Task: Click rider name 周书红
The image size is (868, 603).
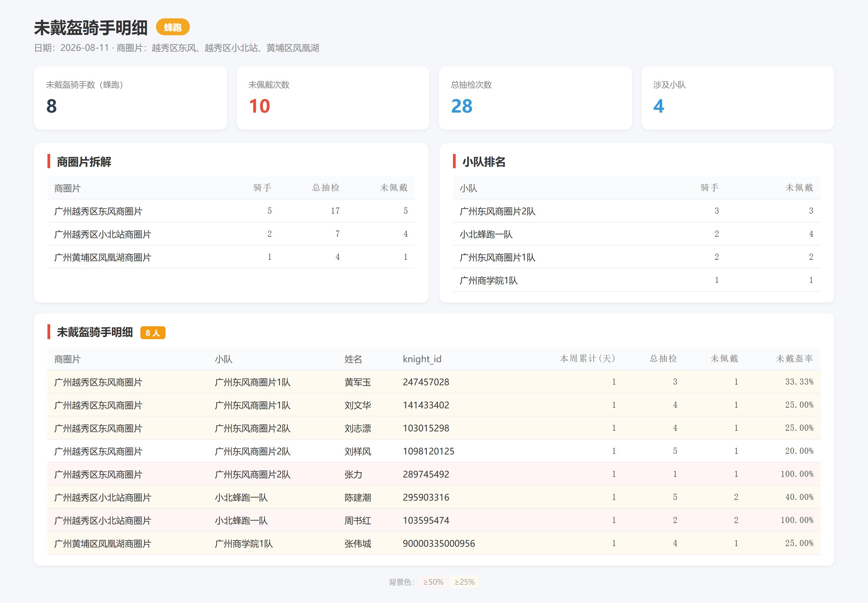Action: click(x=358, y=520)
